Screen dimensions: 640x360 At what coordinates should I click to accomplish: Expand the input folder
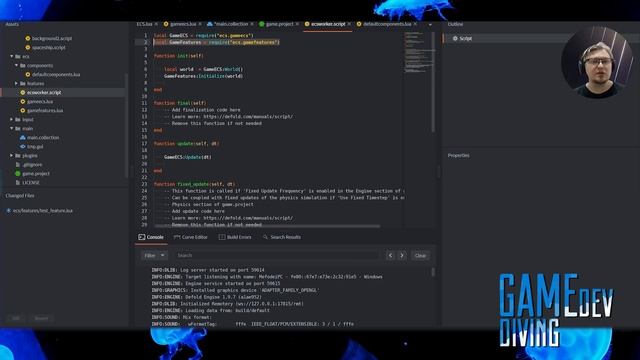coord(12,120)
